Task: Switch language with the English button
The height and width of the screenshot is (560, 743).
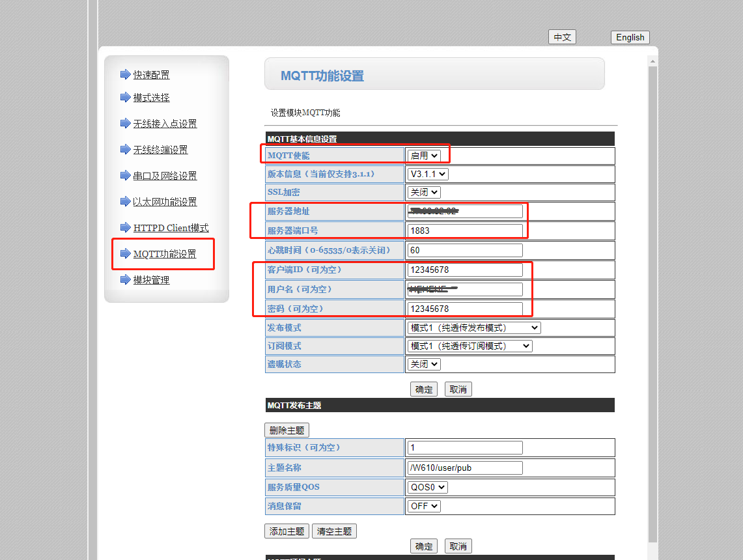Action: [630, 38]
